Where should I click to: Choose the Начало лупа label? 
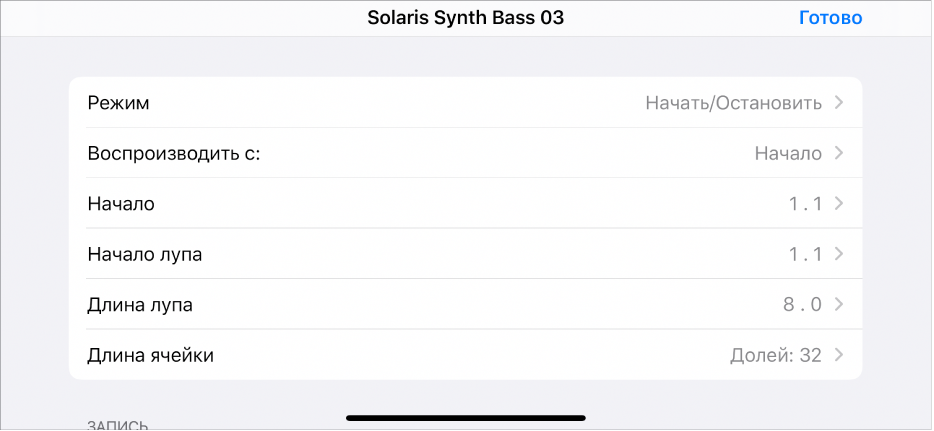pos(145,254)
